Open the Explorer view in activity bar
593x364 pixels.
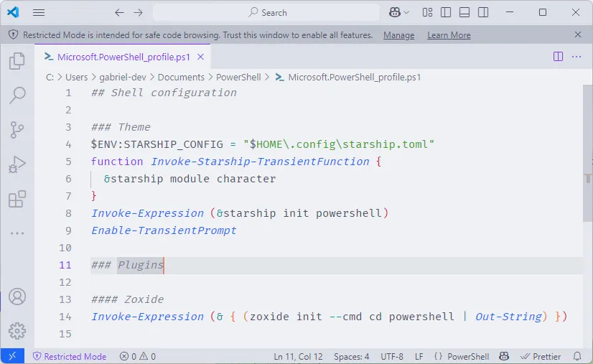tap(17, 61)
